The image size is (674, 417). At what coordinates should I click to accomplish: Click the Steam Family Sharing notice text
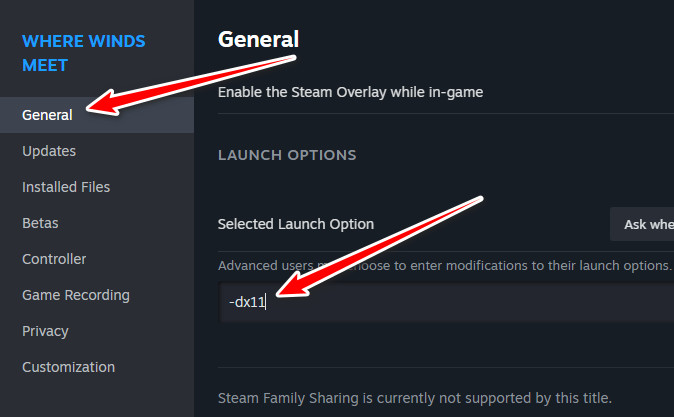(414, 397)
